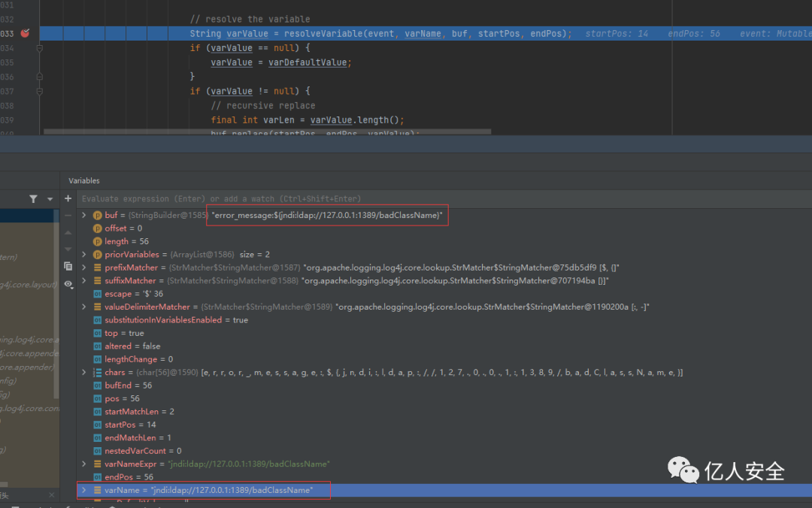Click the substitutionInVariablesEnabled field icon
Viewport: 812px width, 508px height.
pyautogui.click(x=97, y=320)
